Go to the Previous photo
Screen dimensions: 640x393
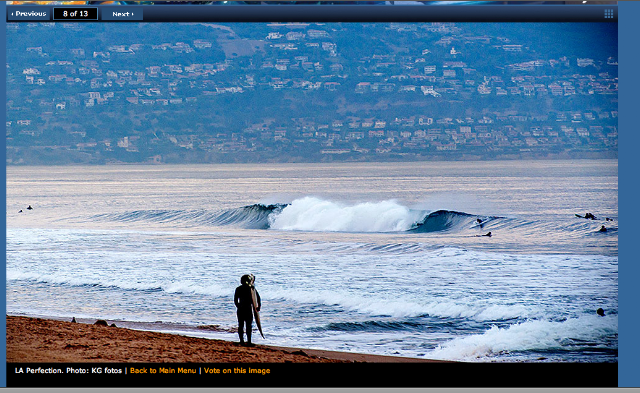point(29,14)
